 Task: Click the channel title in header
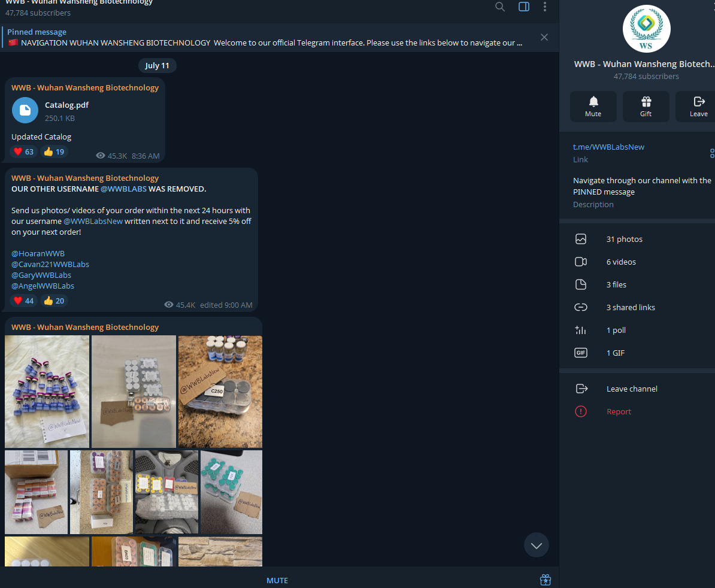pyautogui.click(x=79, y=2)
